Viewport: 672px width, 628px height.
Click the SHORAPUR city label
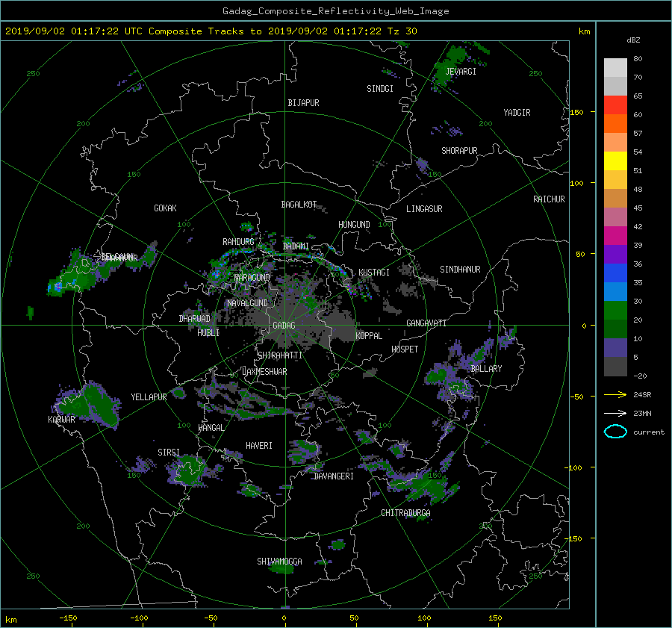(x=459, y=151)
